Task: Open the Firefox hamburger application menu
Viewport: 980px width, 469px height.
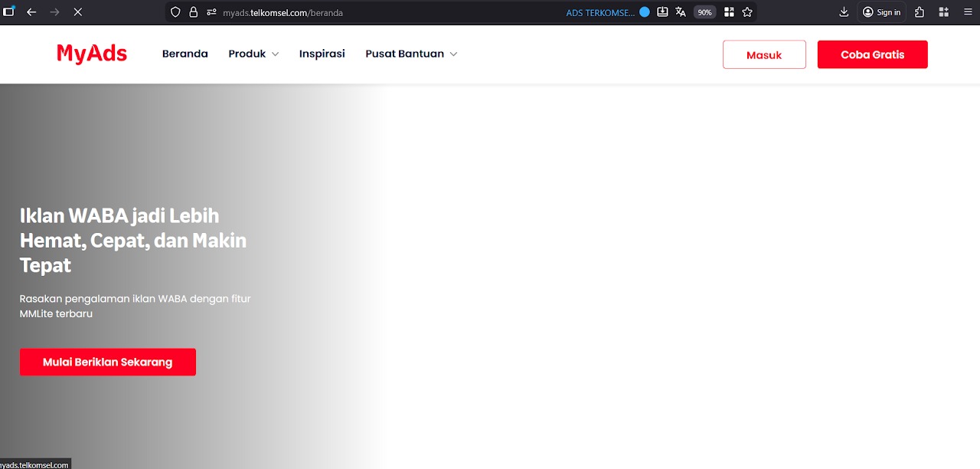Action: 966,12
